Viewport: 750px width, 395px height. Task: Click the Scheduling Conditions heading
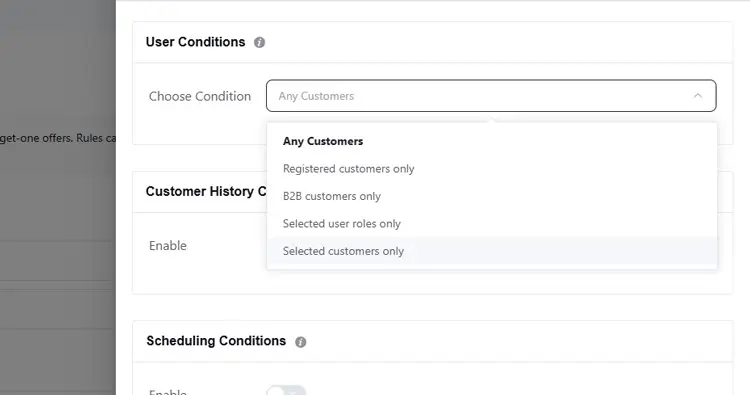[216, 341]
